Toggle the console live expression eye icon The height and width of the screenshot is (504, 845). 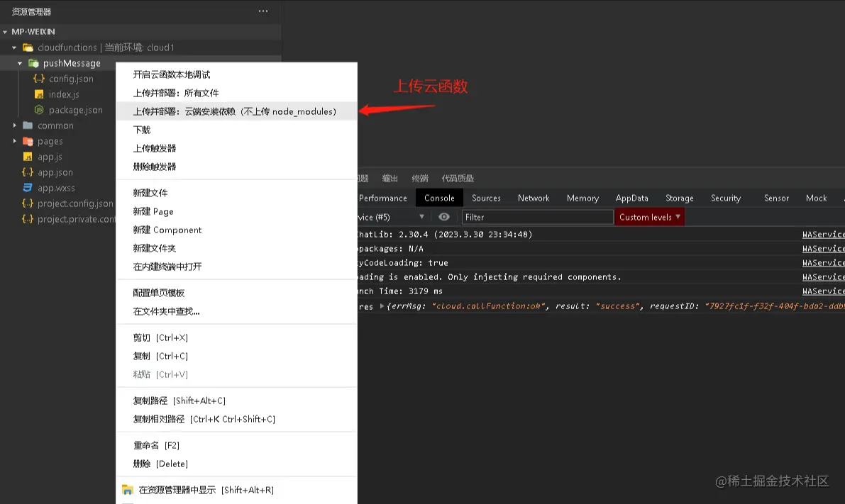[444, 216]
